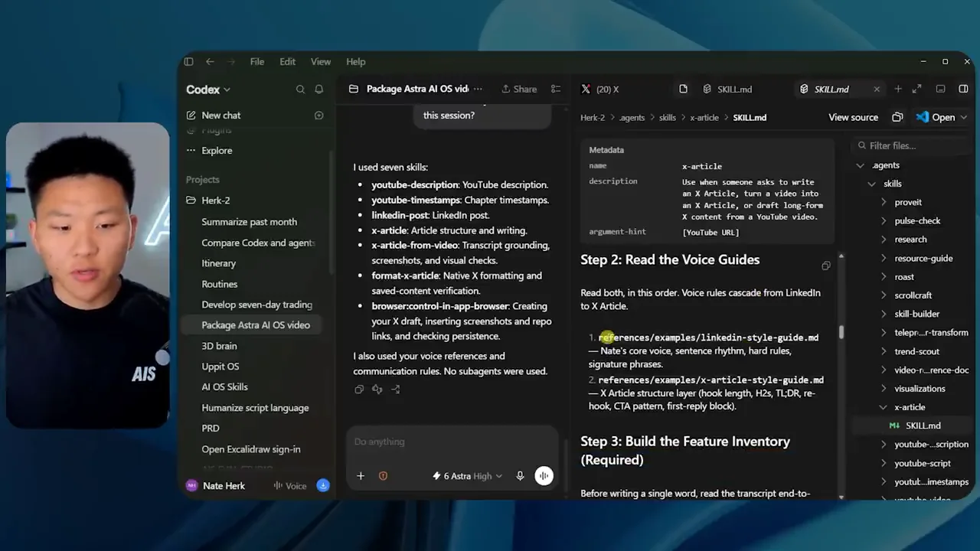Open the Codex dropdown in the sidebar header
This screenshot has width=980, height=551.
[208, 90]
